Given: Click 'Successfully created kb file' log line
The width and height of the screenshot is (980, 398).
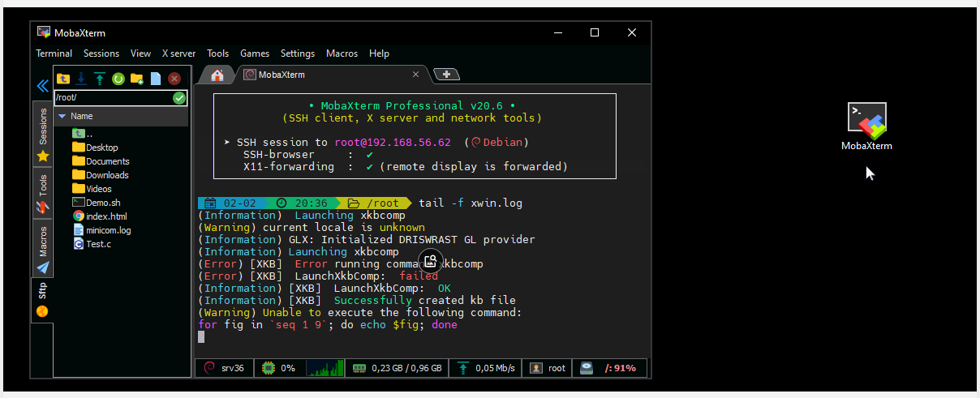Looking at the screenshot, I should pyautogui.click(x=357, y=300).
